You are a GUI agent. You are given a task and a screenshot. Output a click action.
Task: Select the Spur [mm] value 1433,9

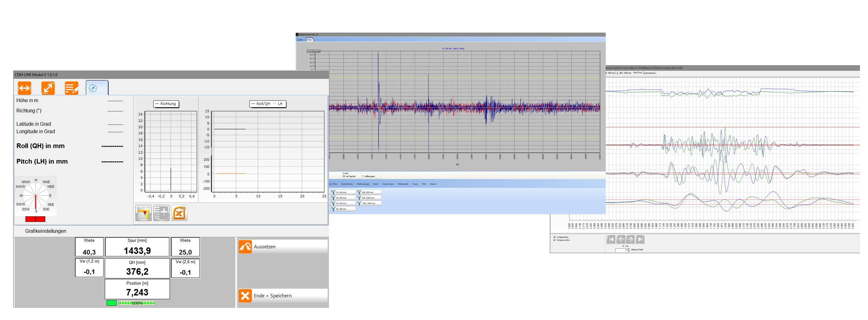tap(137, 251)
